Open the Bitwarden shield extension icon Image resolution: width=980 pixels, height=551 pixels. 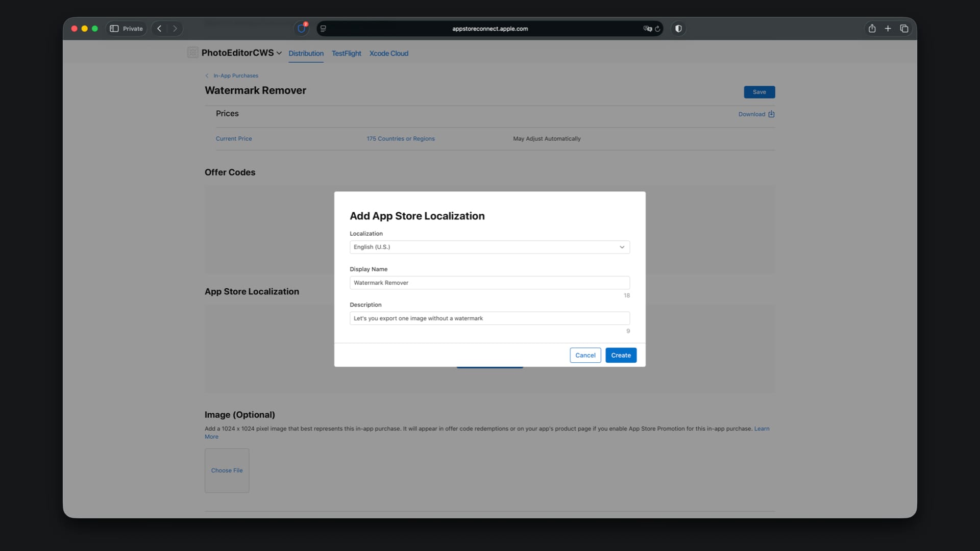302,29
